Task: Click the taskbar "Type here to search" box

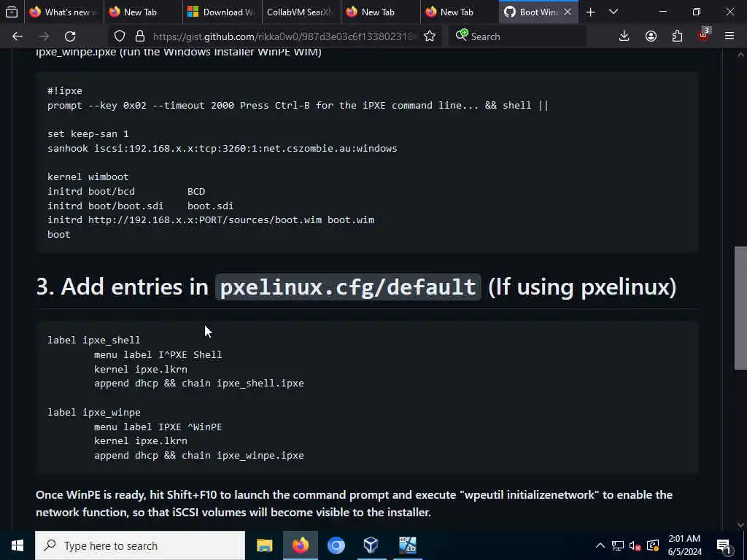Action: click(x=140, y=545)
